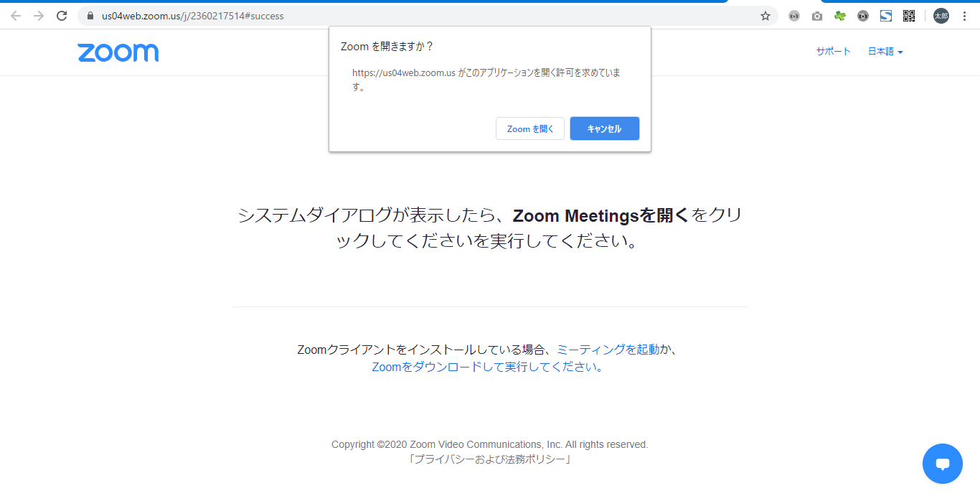Open the plain gray camera extension
The image size is (980, 501).
pyautogui.click(x=817, y=16)
